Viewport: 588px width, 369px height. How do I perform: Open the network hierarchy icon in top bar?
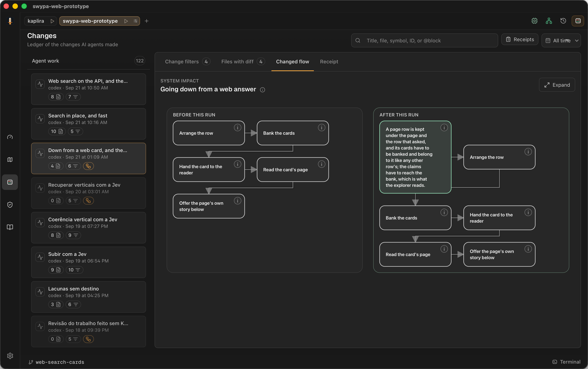(549, 21)
